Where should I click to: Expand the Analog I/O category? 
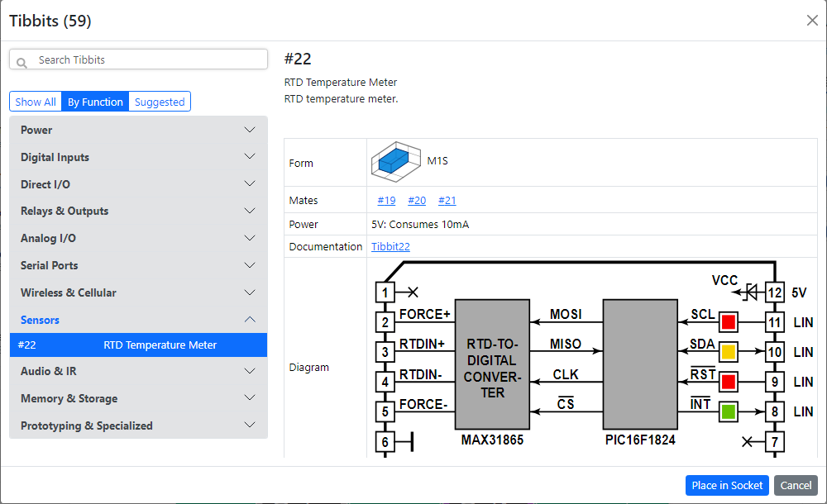(x=139, y=238)
